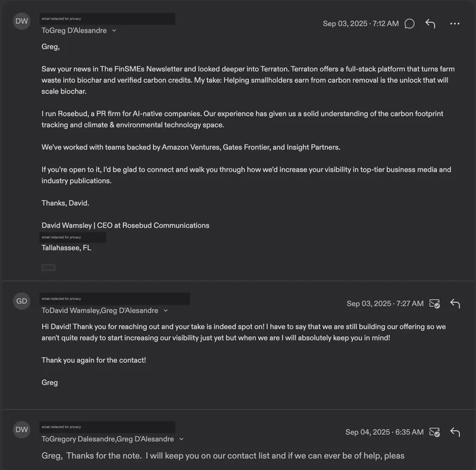This screenshot has width=476, height=470.
Task: Open comment bubble on first email
Action: [x=409, y=24]
